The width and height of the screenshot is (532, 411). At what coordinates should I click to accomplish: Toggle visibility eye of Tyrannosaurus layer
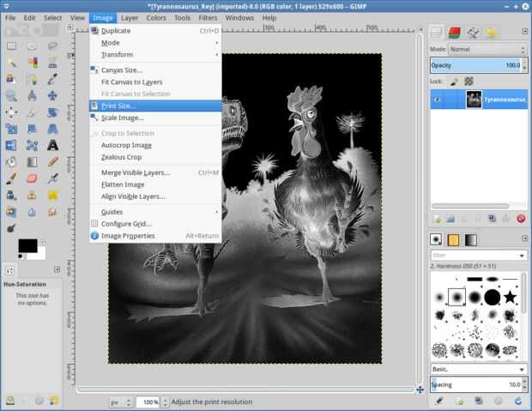(437, 100)
